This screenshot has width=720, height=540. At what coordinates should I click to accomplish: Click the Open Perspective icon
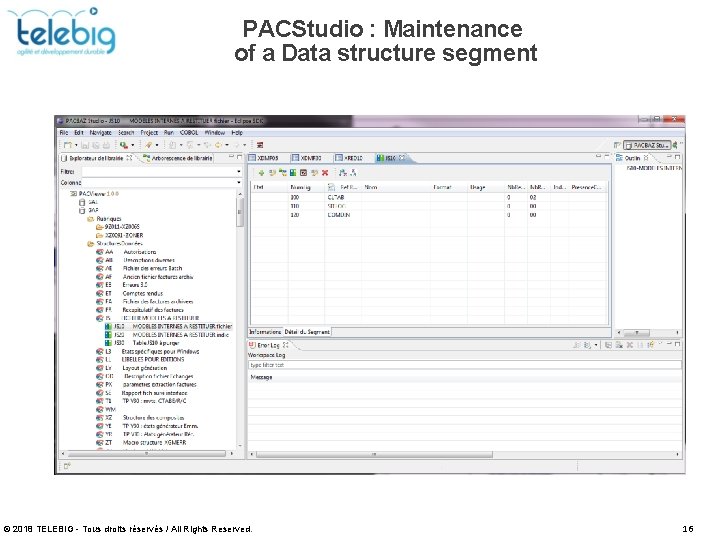coord(617,145)
